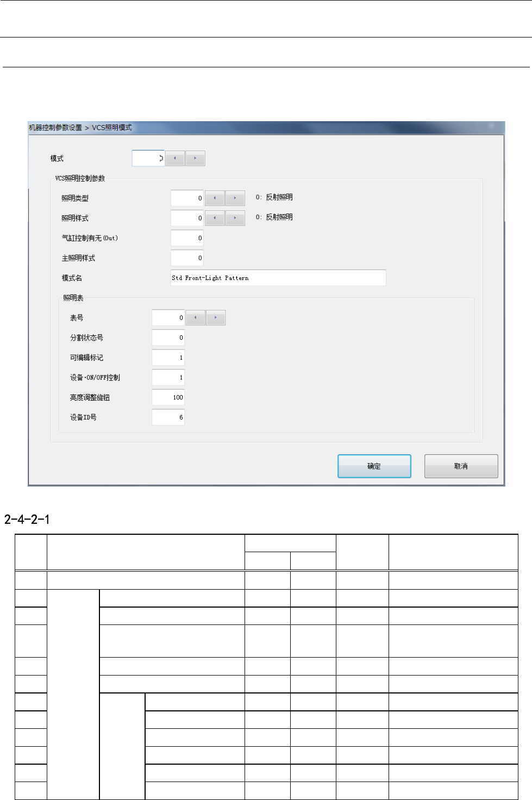This screenshot has height=800, width=532.
Task: Click the 表号 label
Action: [x=77, y=318]
